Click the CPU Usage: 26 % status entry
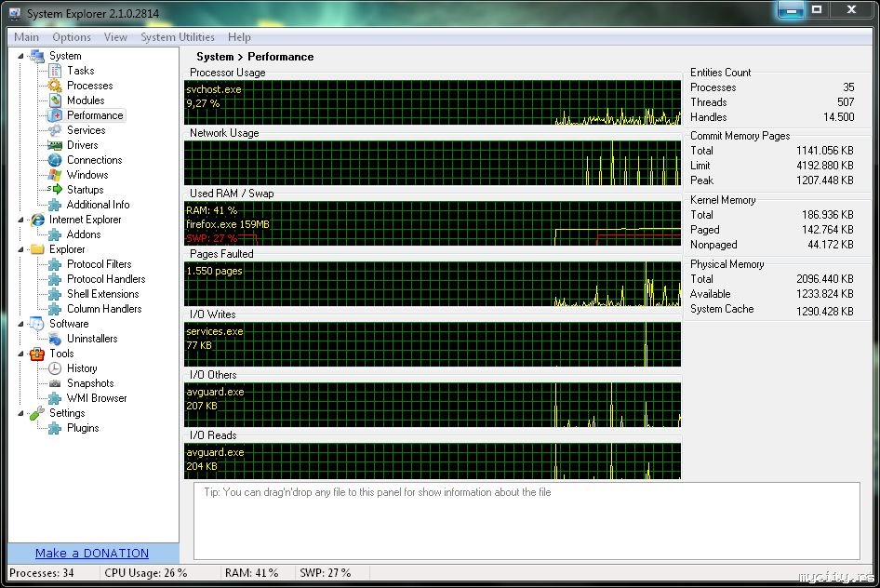880x588 pixels. [x=146, y=573]
